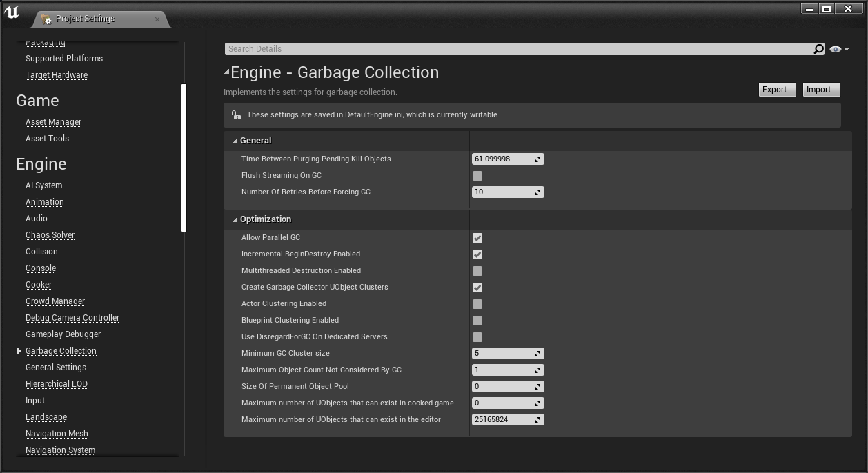Click spinner arrow on Time Between Purging field
Image resolution: width=868 pixels, height=473 pixels.
[x=537, y=159]
